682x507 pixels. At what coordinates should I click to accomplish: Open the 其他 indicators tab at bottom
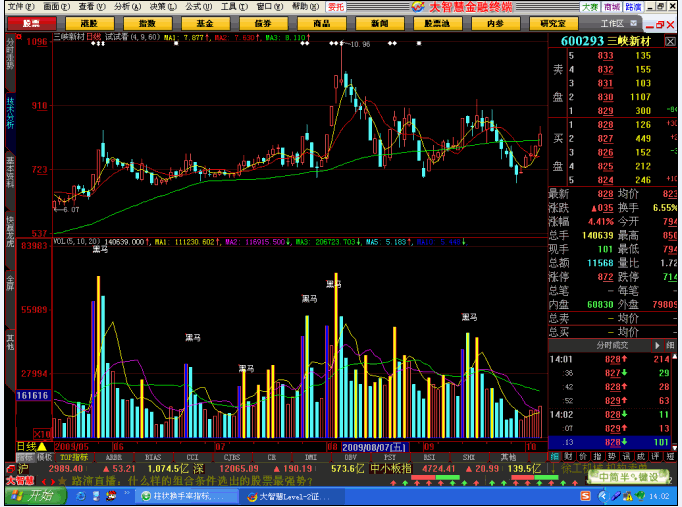[508, 457]
